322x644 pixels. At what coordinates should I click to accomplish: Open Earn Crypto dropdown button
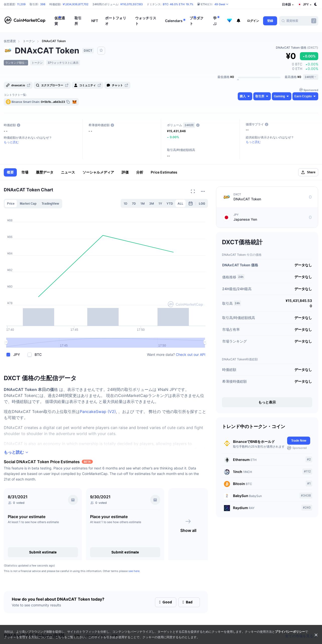click(305, 96)
